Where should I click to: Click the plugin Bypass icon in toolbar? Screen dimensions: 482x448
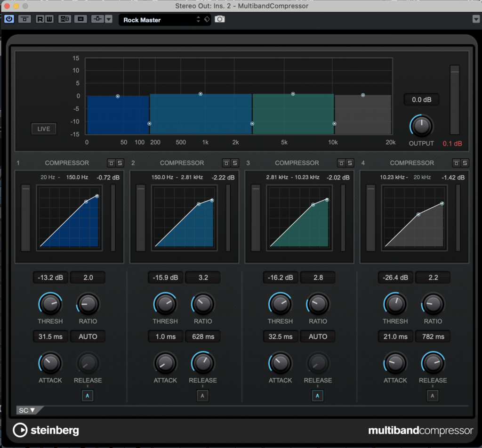[24, 19]
